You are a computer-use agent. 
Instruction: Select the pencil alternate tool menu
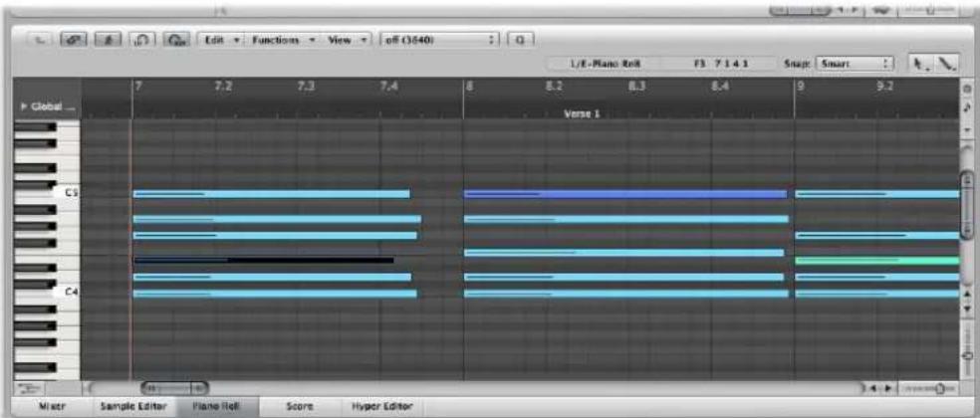945,63
